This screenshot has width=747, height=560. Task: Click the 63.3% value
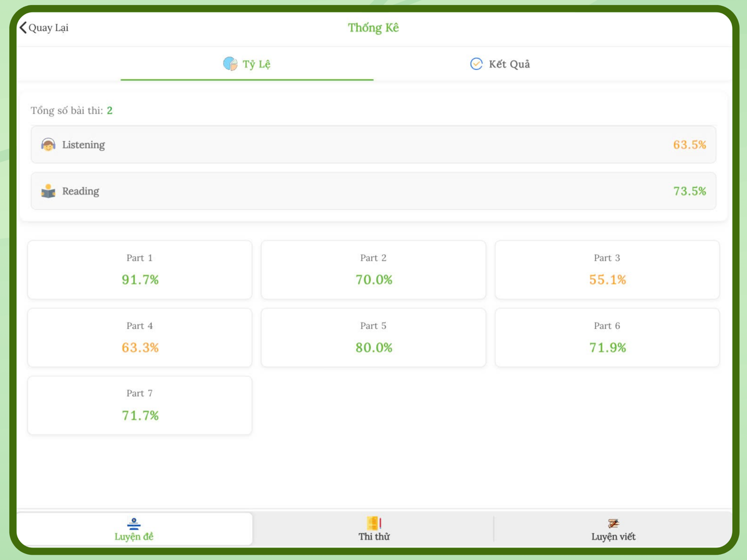[140, 348]
